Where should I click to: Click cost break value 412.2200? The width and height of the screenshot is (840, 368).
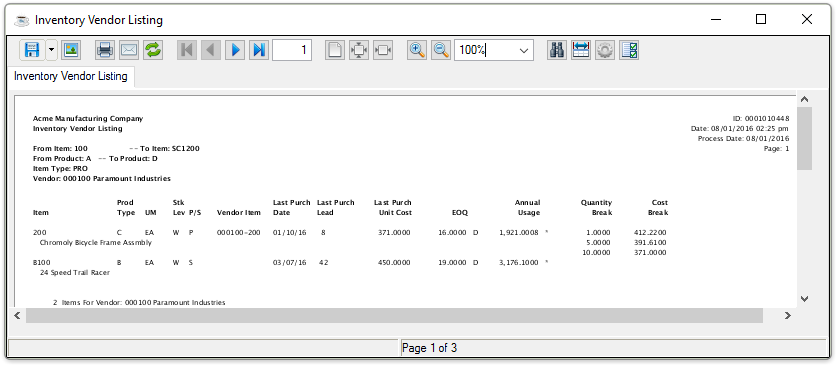[x=650, y=232]
